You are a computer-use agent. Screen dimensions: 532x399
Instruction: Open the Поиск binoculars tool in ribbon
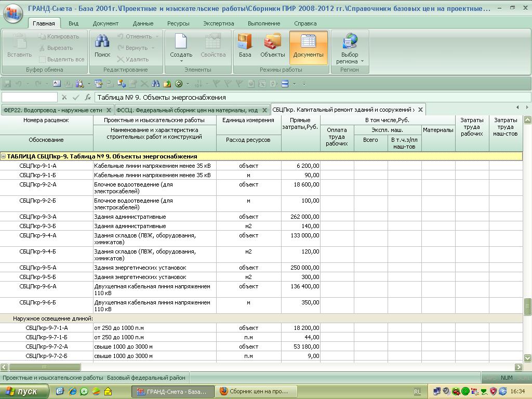pos(102,46)
